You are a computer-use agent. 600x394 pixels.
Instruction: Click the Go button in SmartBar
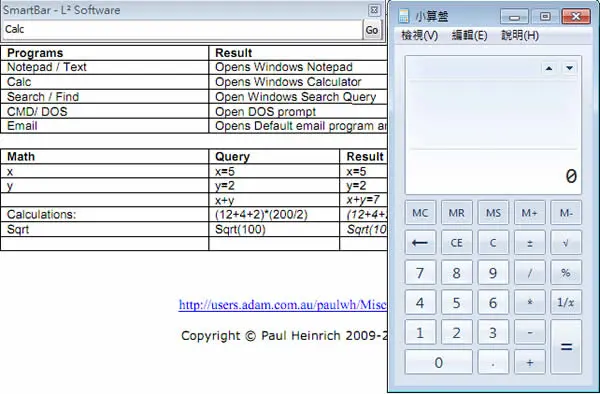[372, 30]
